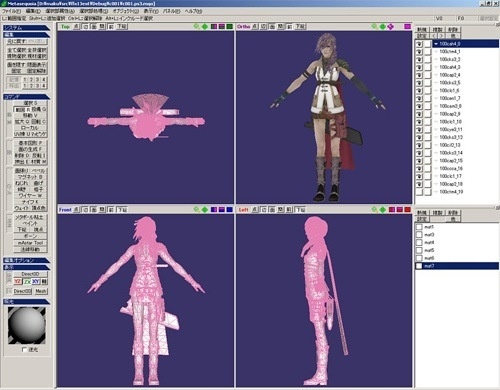Open the 選択部属性(A) menu
The width and height of the screenshot is (500, 390).
click(x=60, y=11)
